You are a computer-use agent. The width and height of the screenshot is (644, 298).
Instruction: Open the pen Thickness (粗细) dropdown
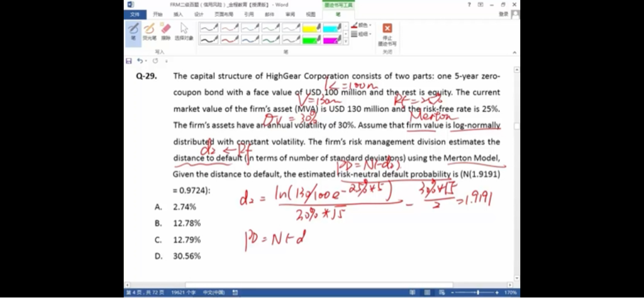click(x=362, y=34)
